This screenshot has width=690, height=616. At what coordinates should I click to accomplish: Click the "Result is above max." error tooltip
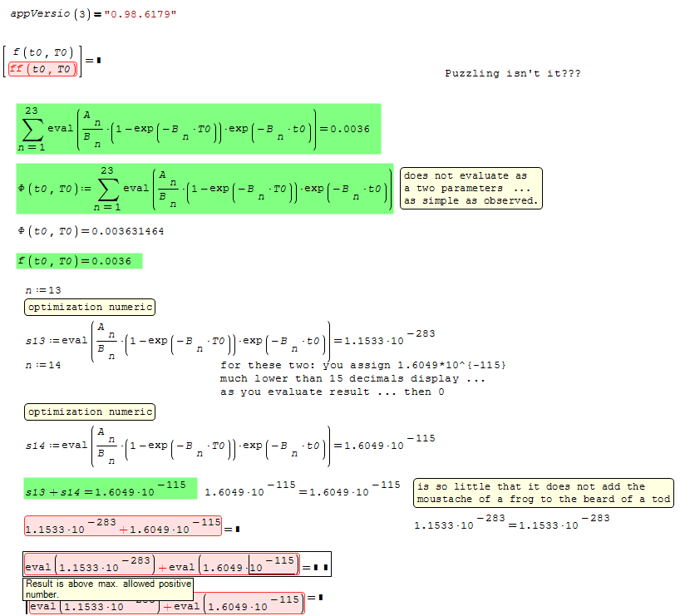click(107, 589)
